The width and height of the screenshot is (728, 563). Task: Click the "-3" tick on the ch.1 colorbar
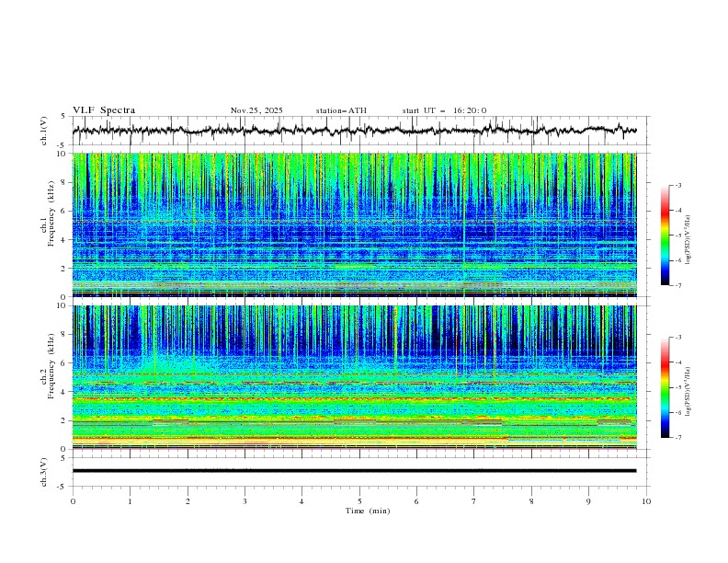[677, 185]
